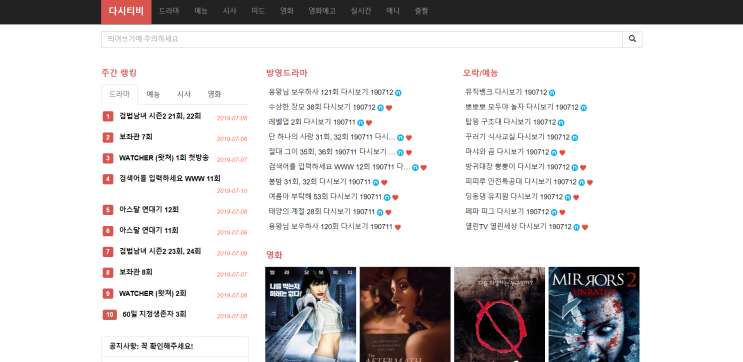Click heart icon next to WWW 12회 entry
The image size is (743, 362).
pos(424,168)
